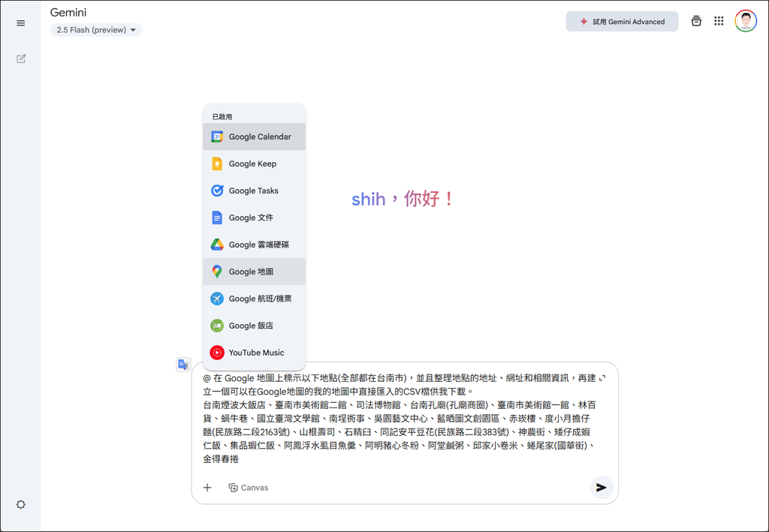The image size is (769, 532).
Task: Open the 2.5 Flash model dropdown
Action: [96, 30]
